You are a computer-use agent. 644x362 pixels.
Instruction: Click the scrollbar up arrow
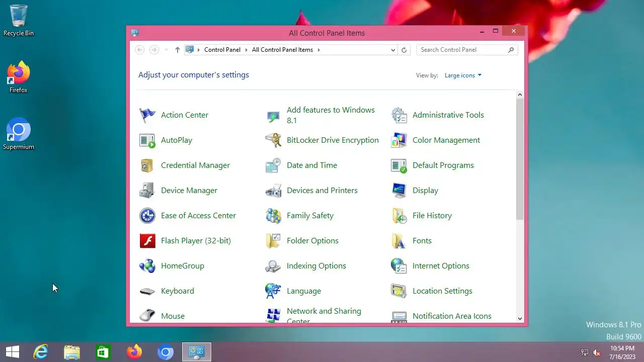click(520, 95)
